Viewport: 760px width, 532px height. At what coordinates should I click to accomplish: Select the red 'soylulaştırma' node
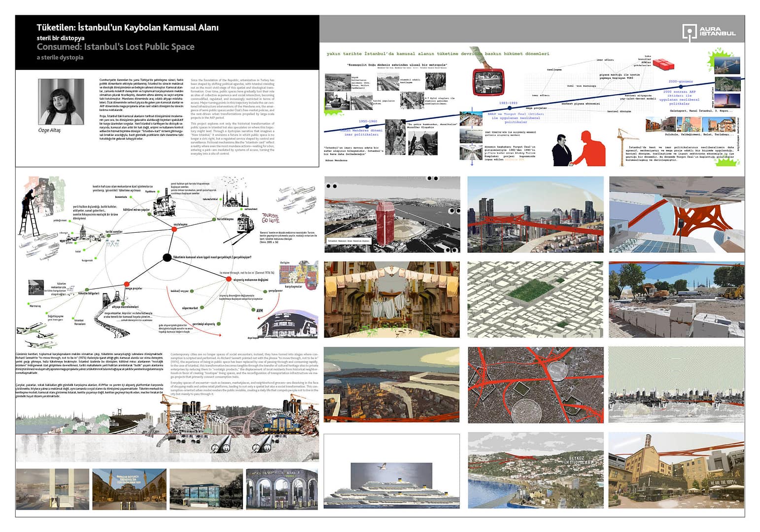[174, 229]
